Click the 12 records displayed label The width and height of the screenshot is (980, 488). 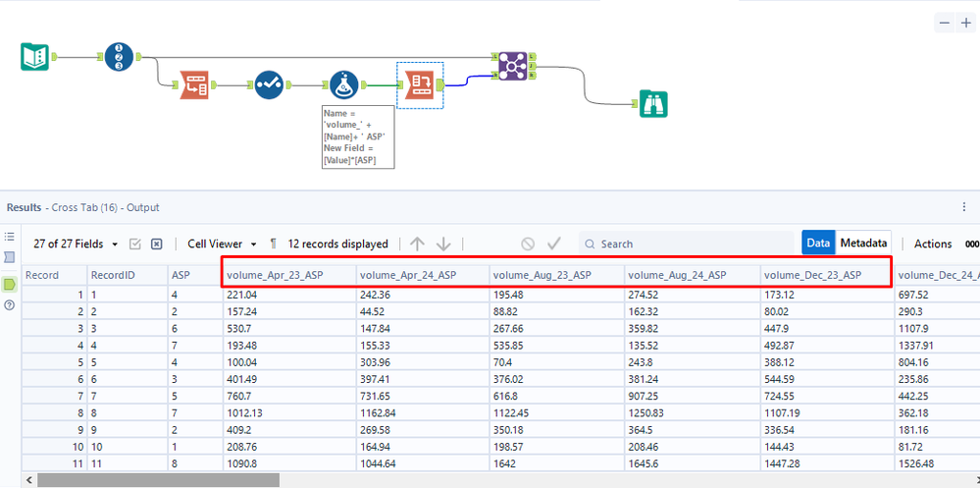[x=338, y=244]
